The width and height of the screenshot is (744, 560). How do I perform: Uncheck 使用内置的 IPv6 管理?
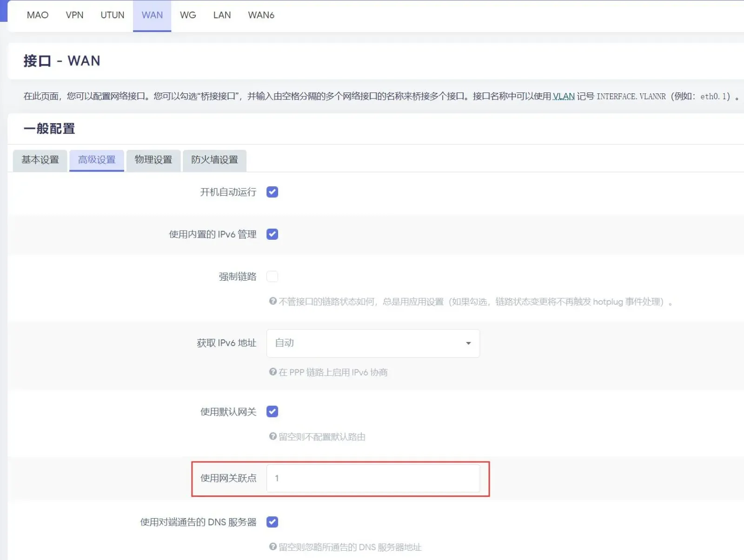point(272,234)
